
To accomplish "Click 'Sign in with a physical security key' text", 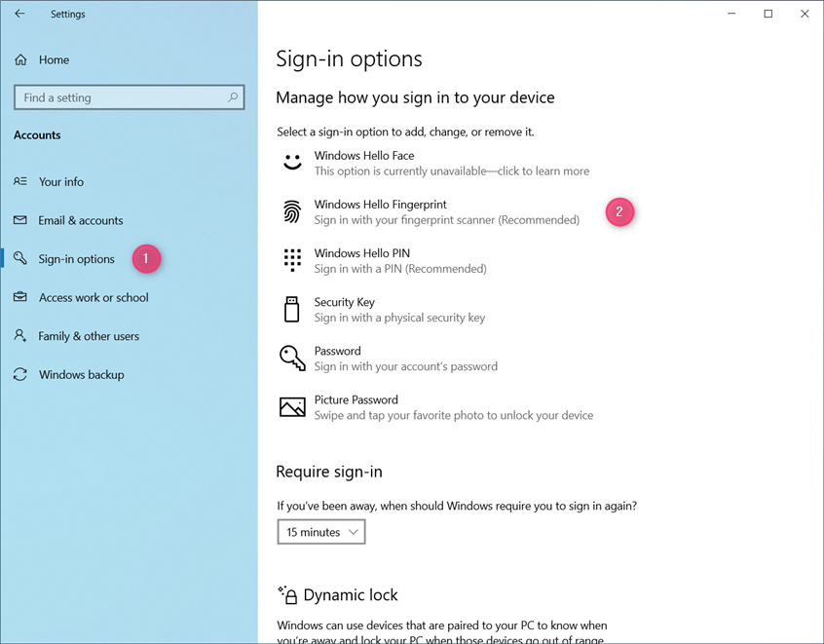I will coord(399,318).
